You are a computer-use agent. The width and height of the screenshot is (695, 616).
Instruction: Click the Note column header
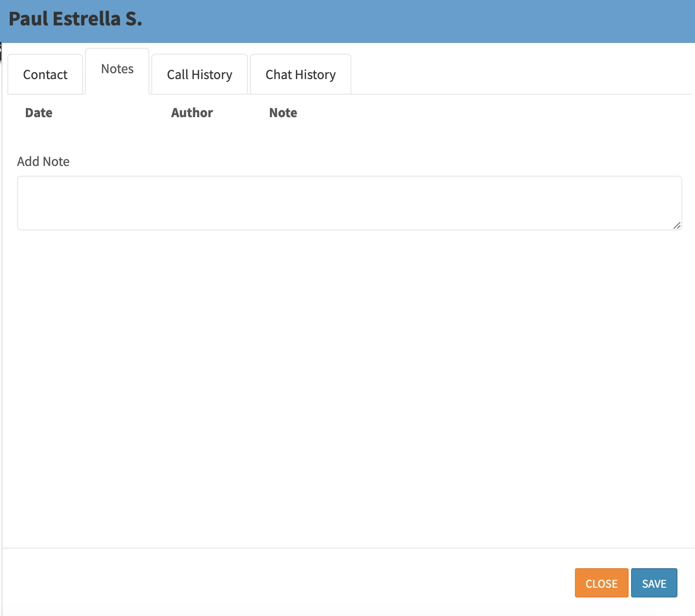tap(283, 113)
